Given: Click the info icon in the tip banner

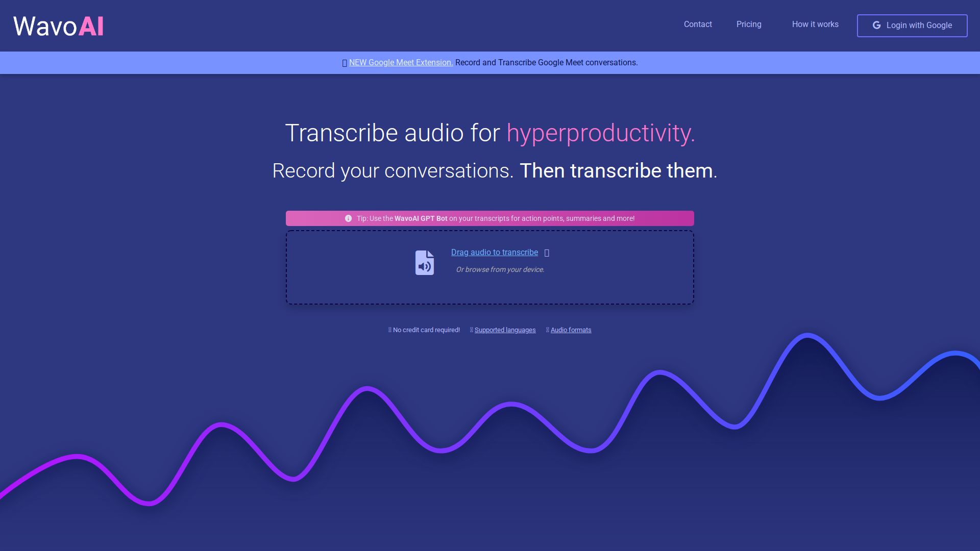Looking at the screenshot, I should pyautogui.click(x=348, y=218).
